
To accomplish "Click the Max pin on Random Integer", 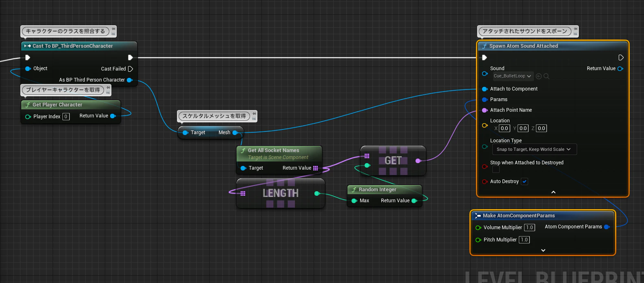I will point(354,201).
